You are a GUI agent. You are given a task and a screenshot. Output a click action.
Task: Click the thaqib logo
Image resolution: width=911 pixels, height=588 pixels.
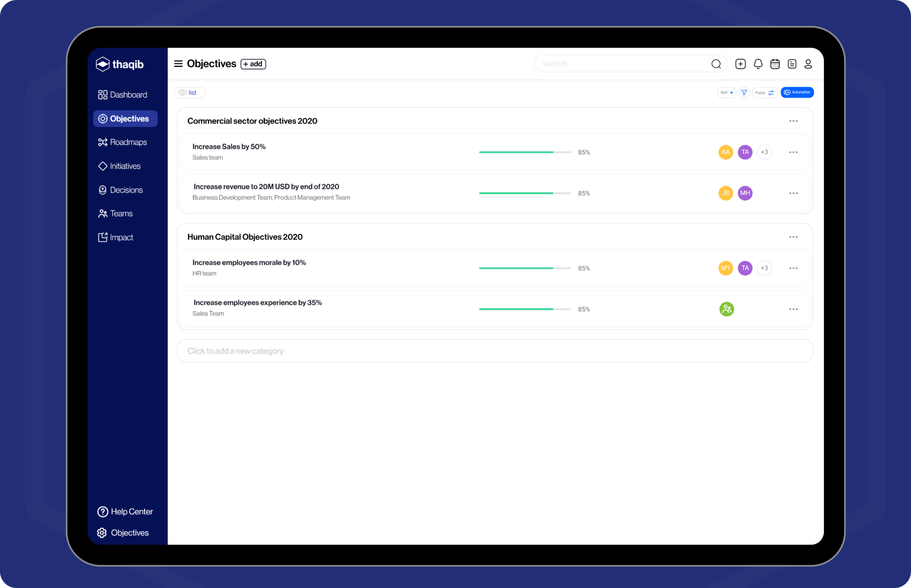click(x=120, y=64)
